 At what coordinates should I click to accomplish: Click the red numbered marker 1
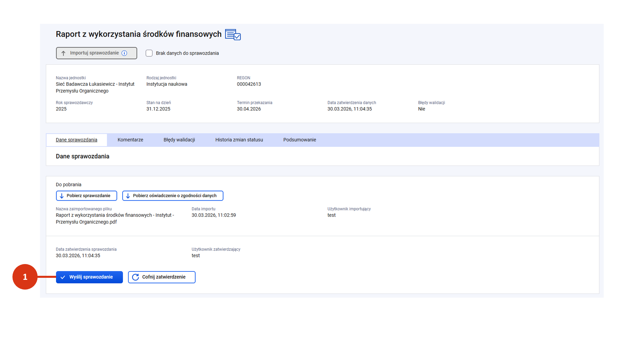coord(25,277)
